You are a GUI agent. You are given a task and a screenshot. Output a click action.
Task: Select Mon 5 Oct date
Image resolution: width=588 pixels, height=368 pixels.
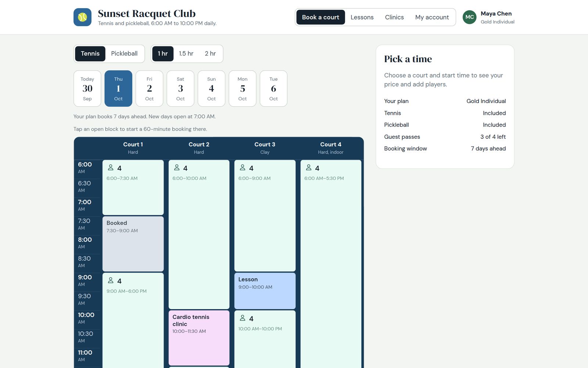(x=243, y=89)
